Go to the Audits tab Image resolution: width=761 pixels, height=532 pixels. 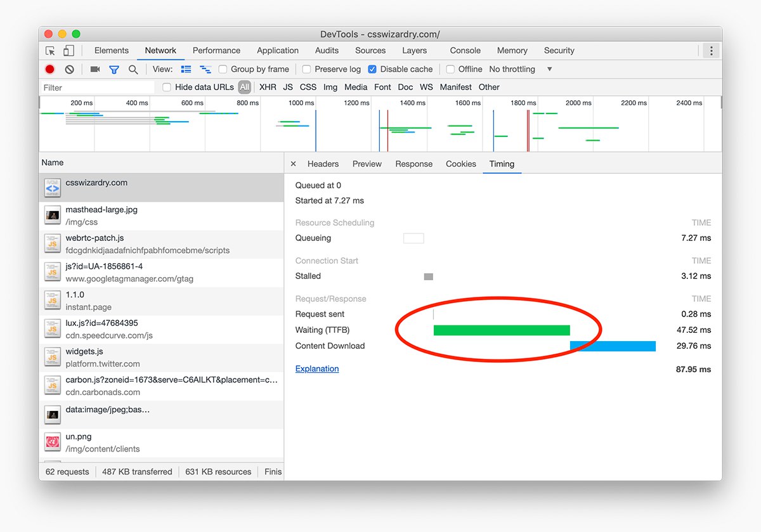coord(327,51)
